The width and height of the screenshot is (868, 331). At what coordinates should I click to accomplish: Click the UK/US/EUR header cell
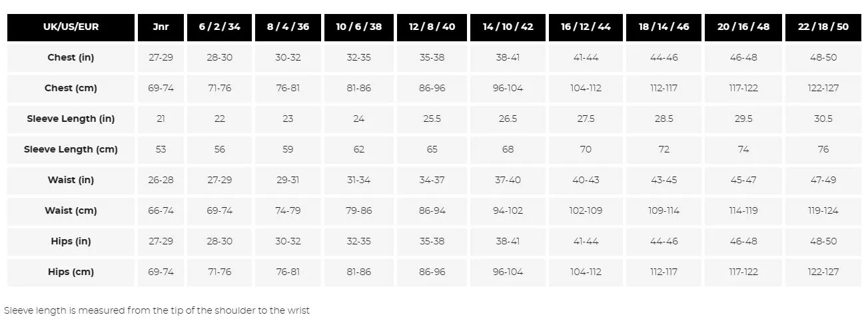[71, 27]
